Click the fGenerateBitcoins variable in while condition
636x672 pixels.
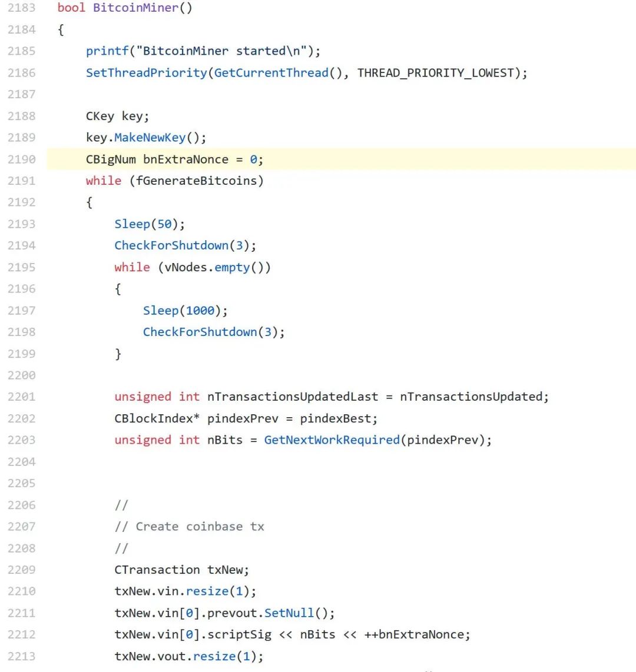point(197,181)
